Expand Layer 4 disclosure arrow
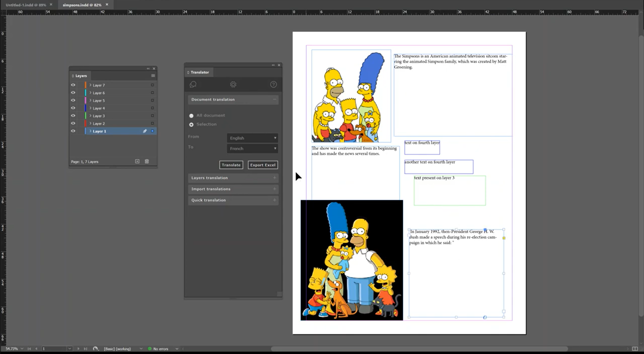Screen dimensions: 644x354 tap(90, 108)
